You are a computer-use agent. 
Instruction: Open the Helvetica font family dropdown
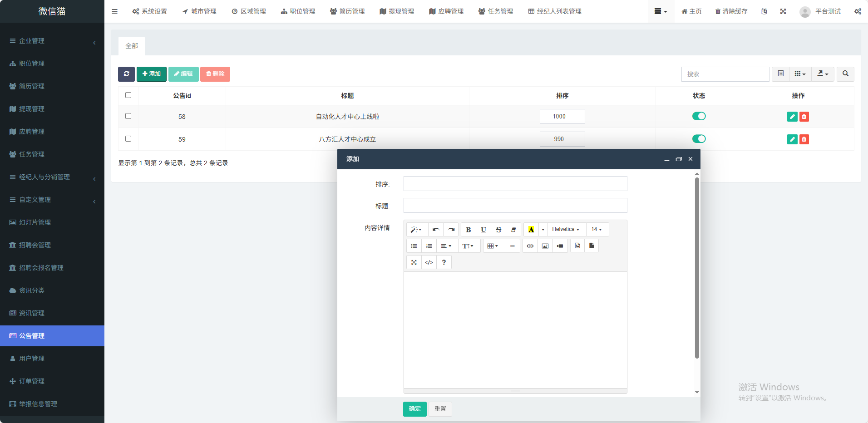pyautogui.click(x=566, y=230)
